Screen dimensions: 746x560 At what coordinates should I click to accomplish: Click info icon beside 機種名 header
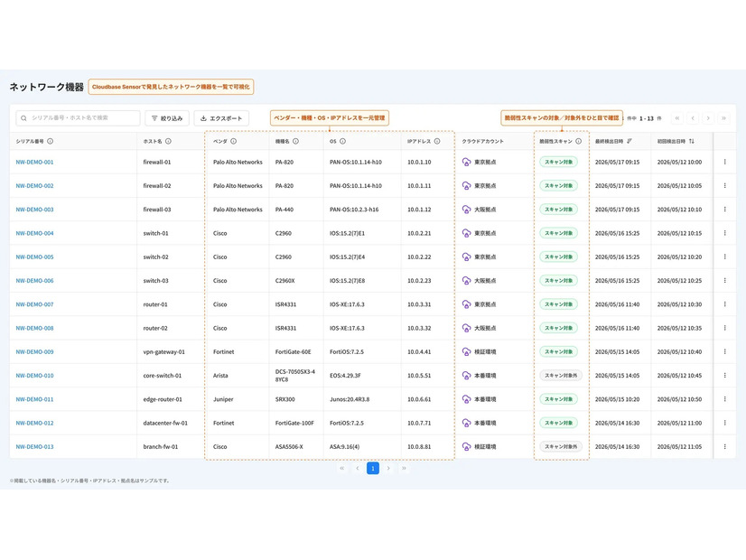pyautogui.click(x=296, y=141)
